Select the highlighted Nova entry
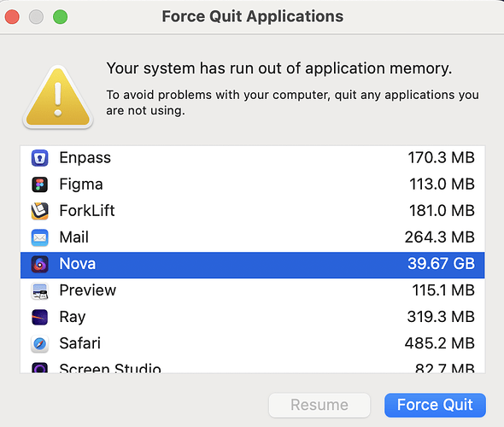Screen dimensions: 504x427 (252, 265)
